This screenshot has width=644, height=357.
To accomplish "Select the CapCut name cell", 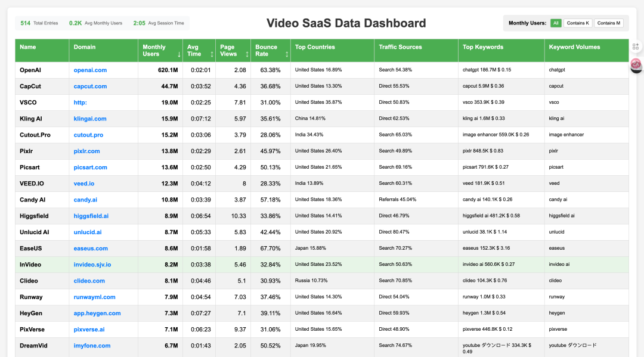I will pos(42,86).
